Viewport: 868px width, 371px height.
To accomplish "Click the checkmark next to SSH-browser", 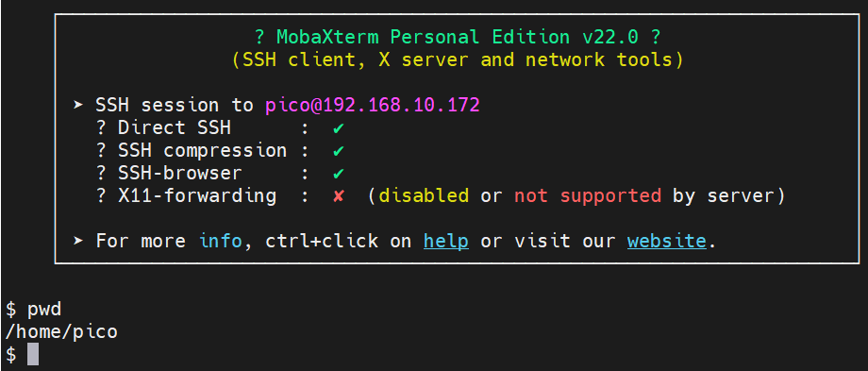I will pos(339,174).
